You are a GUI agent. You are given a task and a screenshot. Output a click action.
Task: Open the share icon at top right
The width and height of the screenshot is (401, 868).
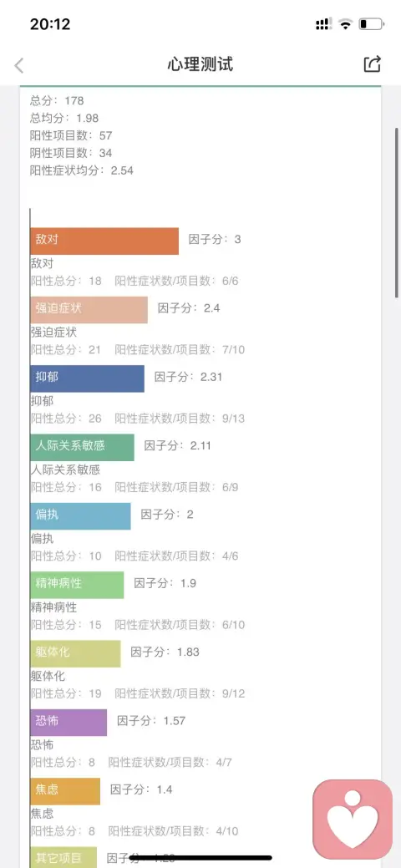(373, 63)
